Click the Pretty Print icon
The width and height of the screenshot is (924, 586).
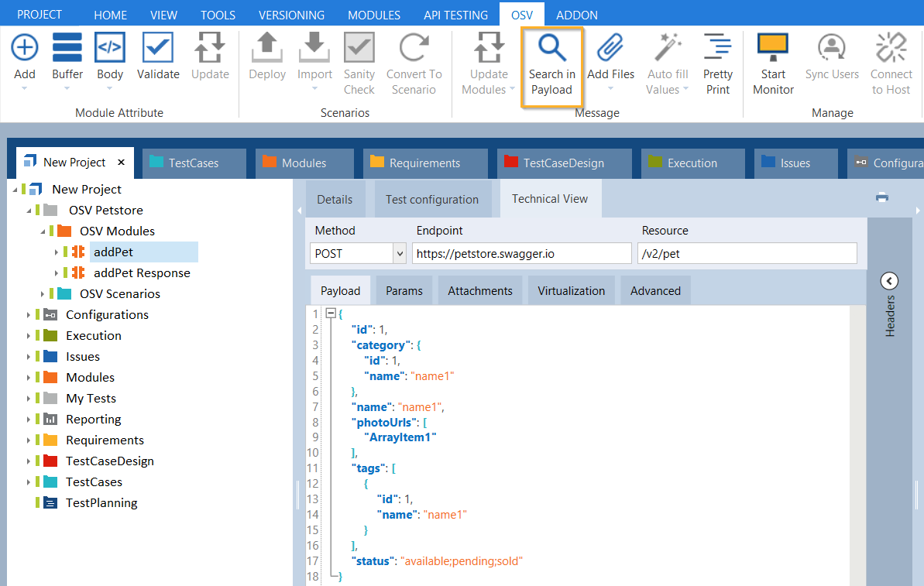tap(717, 49)
